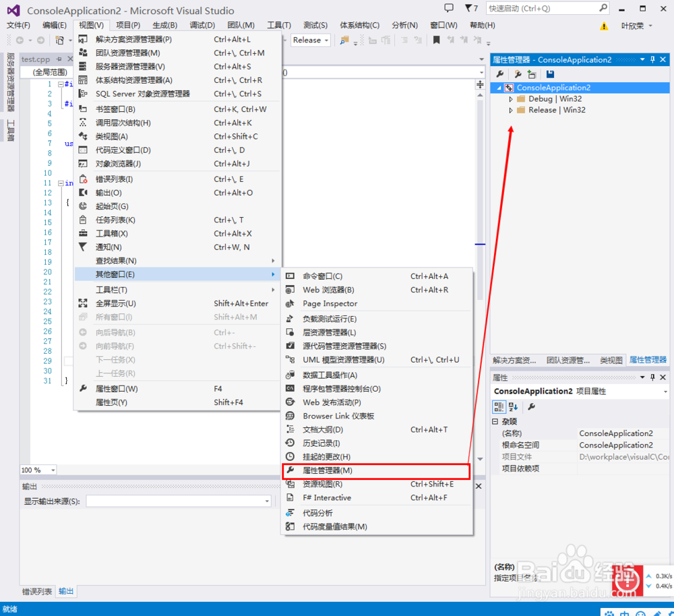Screen dimensions: 674x616
Task: Open the 全局范围 scope dropdown
Action: pos(51,72)
